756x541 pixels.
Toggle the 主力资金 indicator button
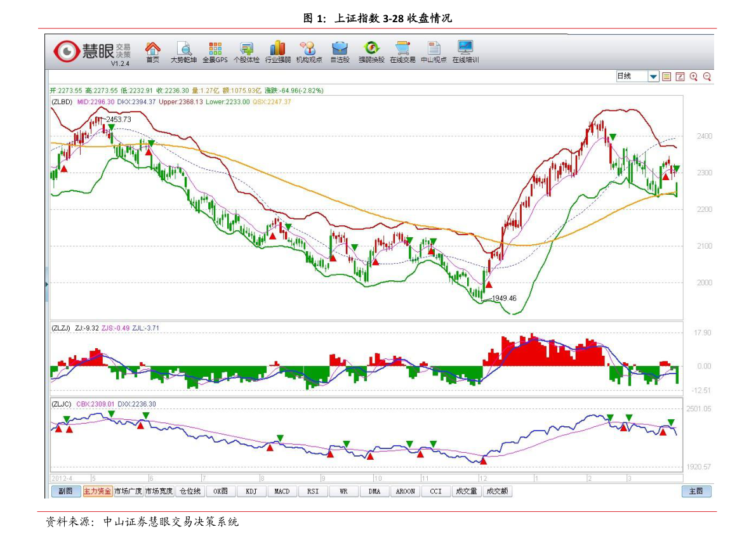point(97,492)
